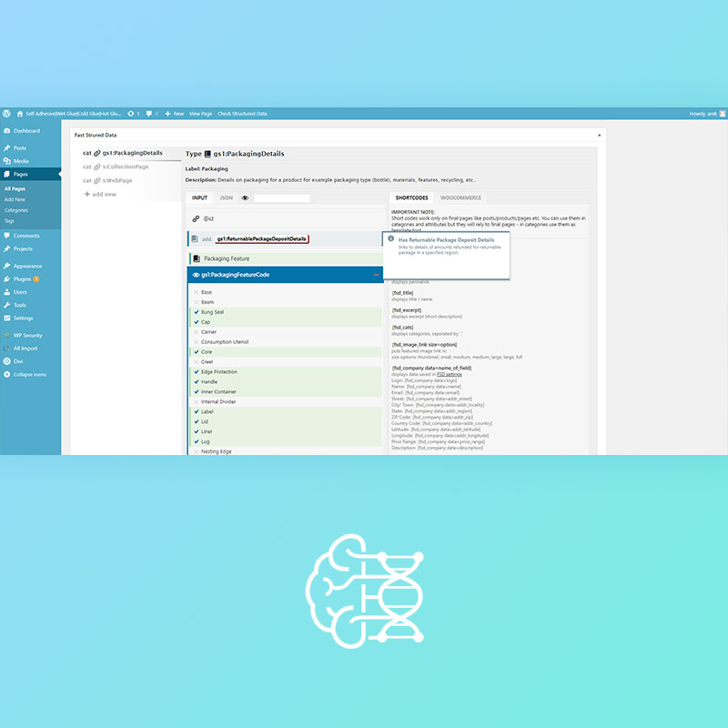Click book icon next to Packaging Feature

click(x=197, y=258)
